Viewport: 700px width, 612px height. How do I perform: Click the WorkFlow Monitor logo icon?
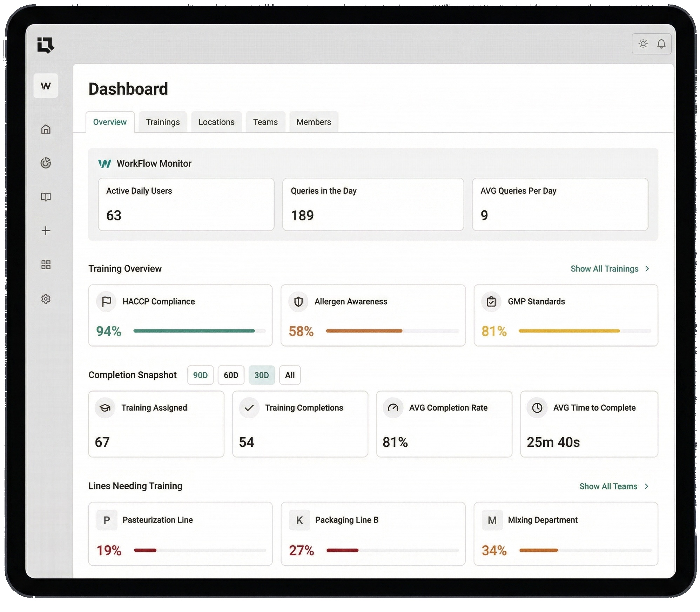[104, 163]
